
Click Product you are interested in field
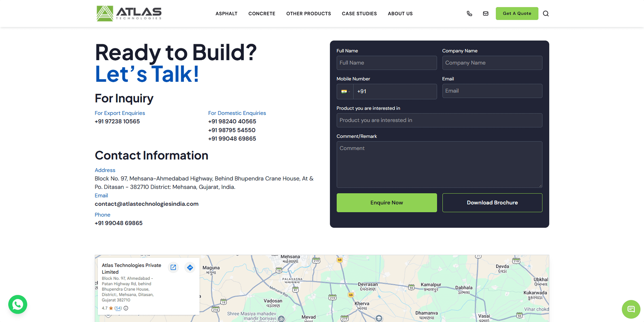(x=439, y=120)
